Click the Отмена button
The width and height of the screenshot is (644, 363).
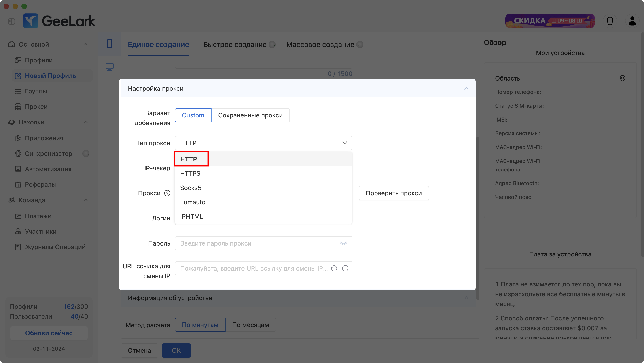(140, 350)
